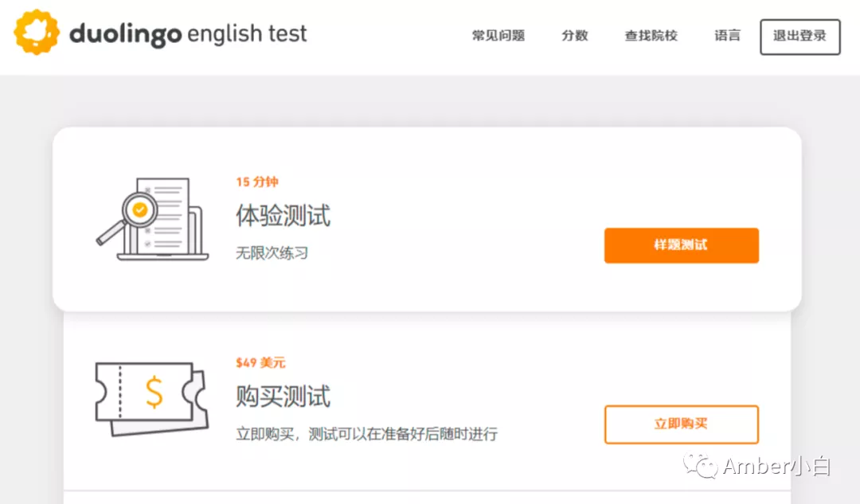Screen dimensions: 860x504
Task: Click the magnifier and document practice test icon
Action: 152,219
